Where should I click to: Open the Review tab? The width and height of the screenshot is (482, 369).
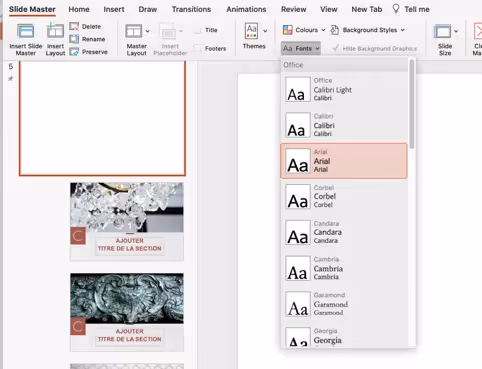click(x=293, y=9)
